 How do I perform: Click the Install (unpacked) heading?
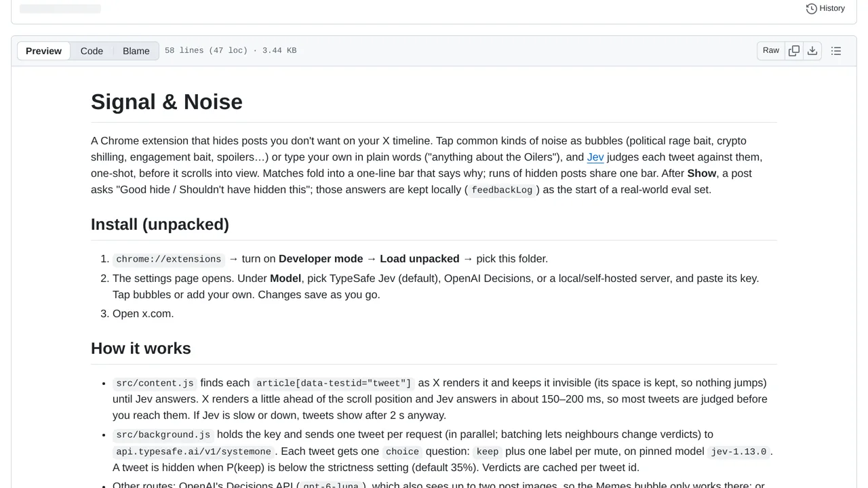click(160, 224)
